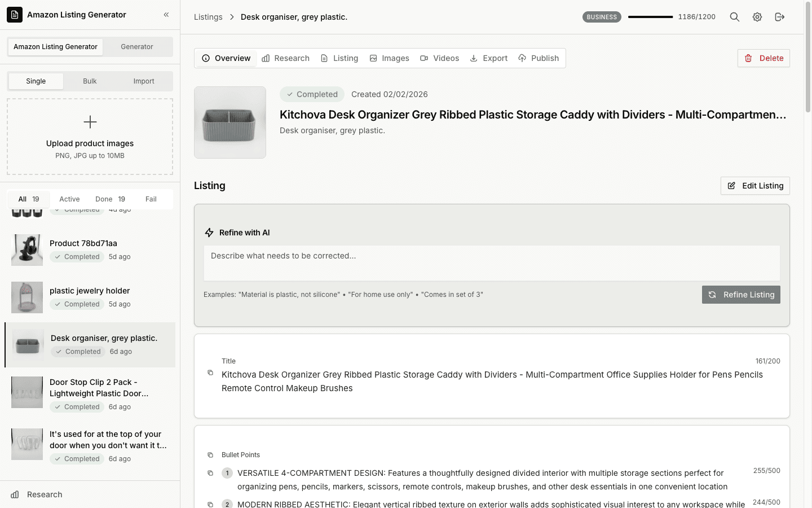Click the 1186/1200 usage progress bar
This screenshot has width=812, height=508.
pyautogui.click(x=650, y=17)
